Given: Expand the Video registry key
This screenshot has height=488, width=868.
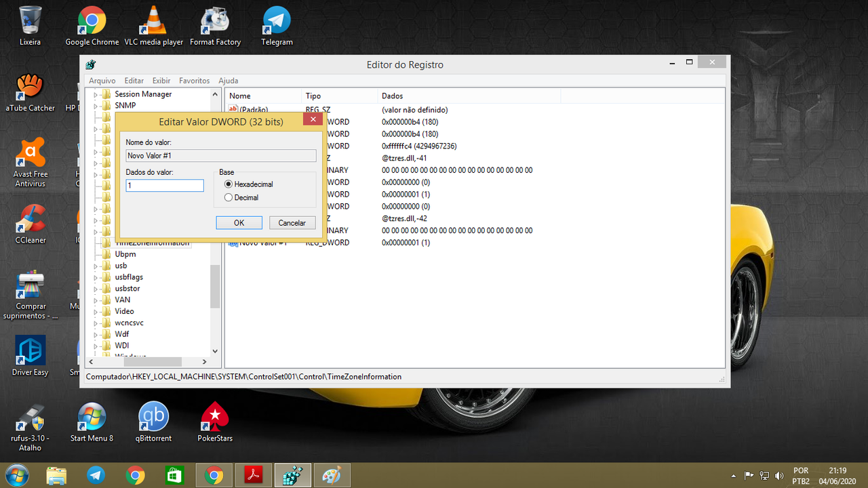Looking at the screenshot, I should click(96, 312).
